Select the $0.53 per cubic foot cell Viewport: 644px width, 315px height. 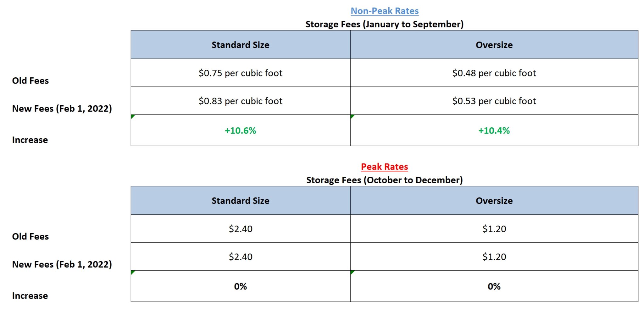click(x=494, y=101)
